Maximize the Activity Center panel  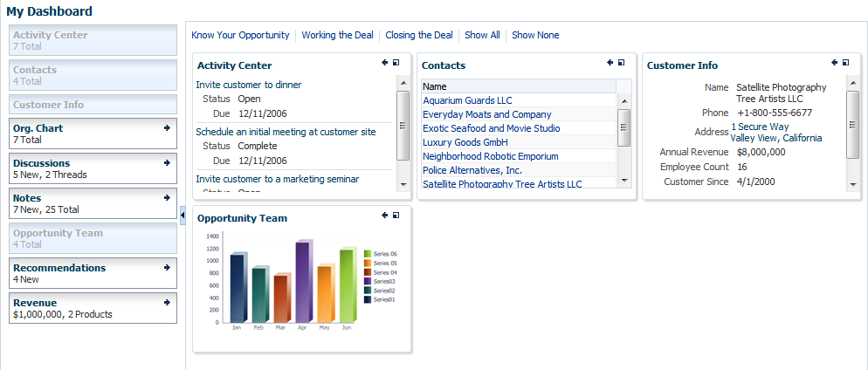(x=396, y=63)
